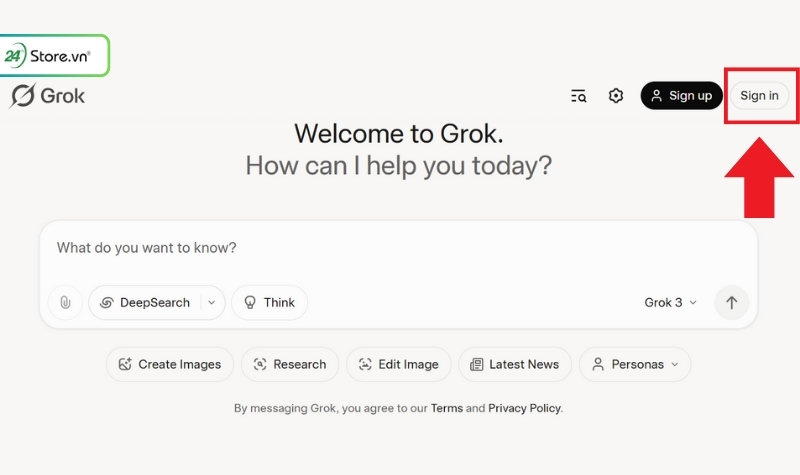Click the Sign up button
This screenshot has width=800, height=475.
click(682, 95)
